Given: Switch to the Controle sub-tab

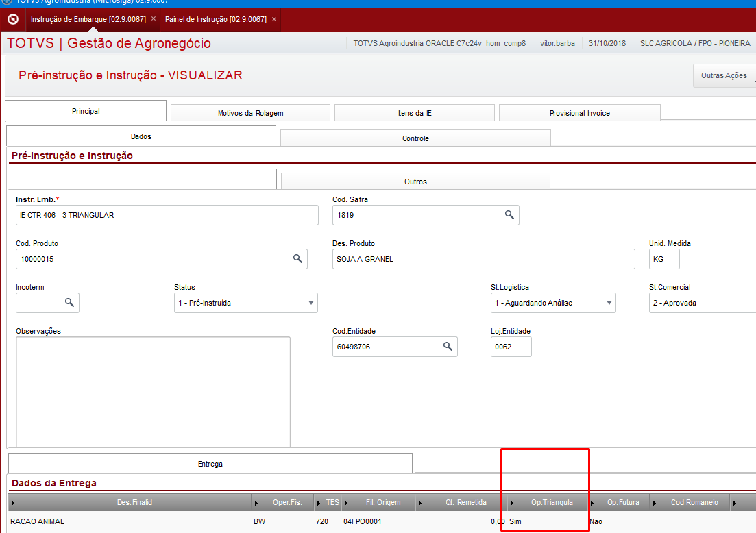Looking at the screenshot, I should 415,138.
